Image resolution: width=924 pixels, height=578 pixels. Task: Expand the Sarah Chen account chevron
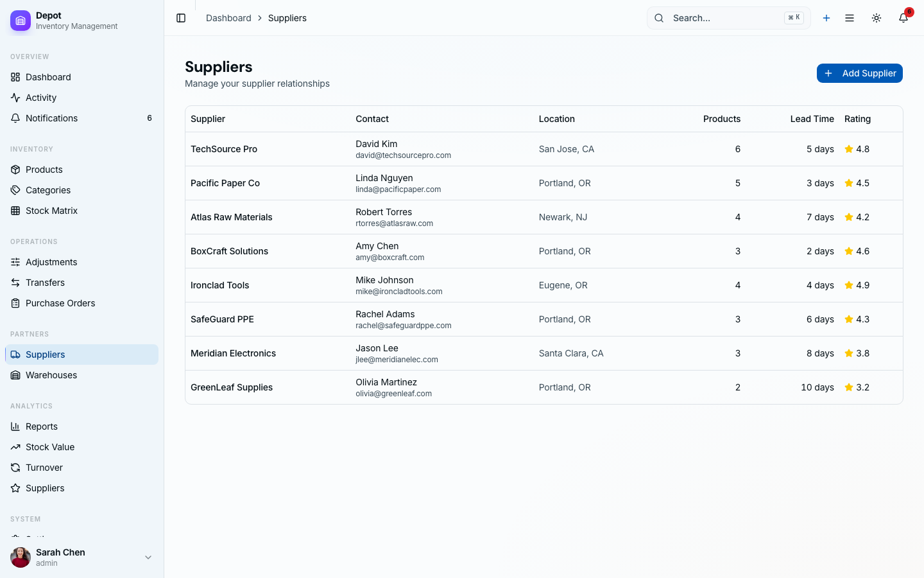point(148,557)
